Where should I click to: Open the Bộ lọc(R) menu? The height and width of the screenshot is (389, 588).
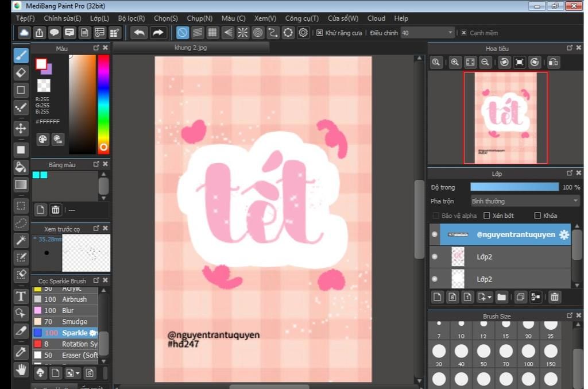click(131, 18)
